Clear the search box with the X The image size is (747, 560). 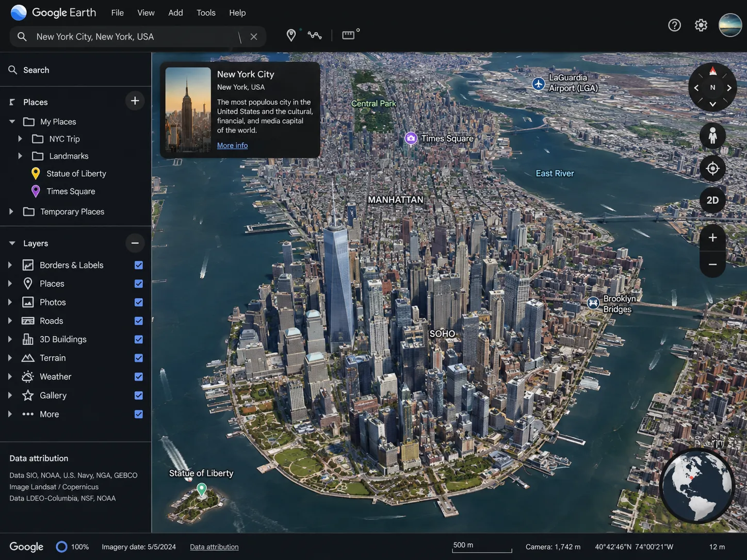pyautogui.click(x=254, y=37)
